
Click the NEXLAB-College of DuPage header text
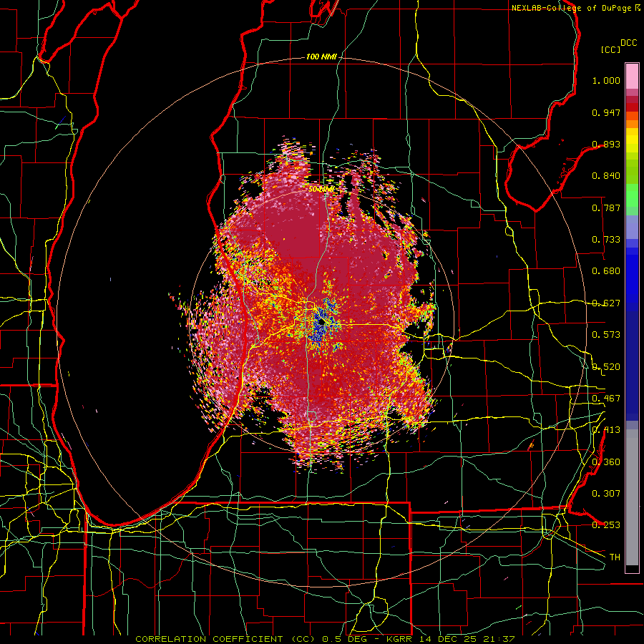coord(572,8)
